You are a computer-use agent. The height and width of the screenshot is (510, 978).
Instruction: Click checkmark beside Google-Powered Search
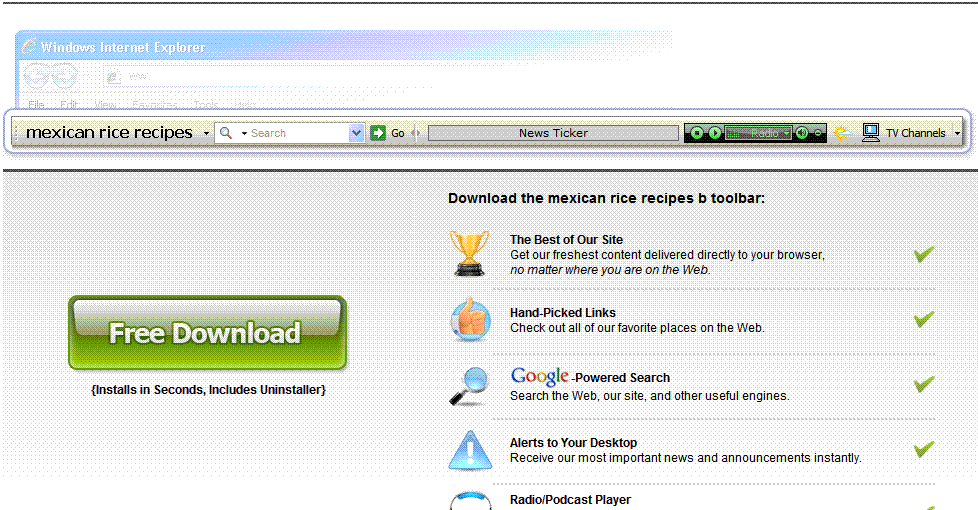tap(924, 384)
